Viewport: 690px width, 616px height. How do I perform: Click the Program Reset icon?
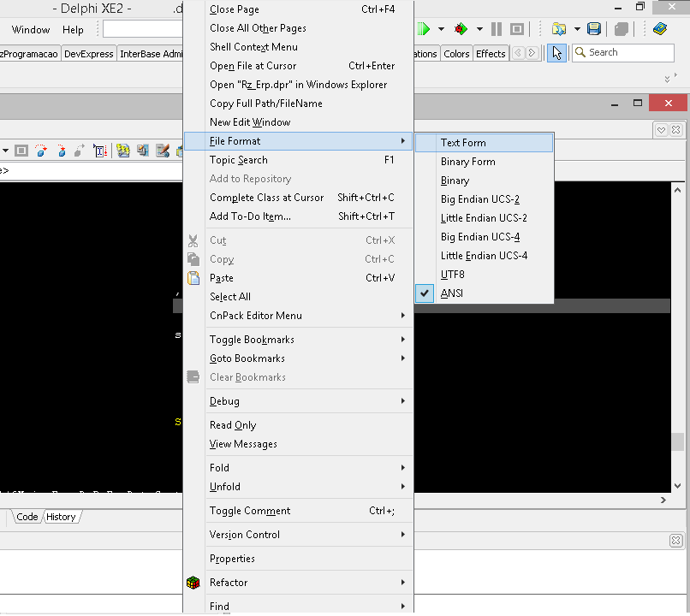pyautogui.click(x=516, y=28)
